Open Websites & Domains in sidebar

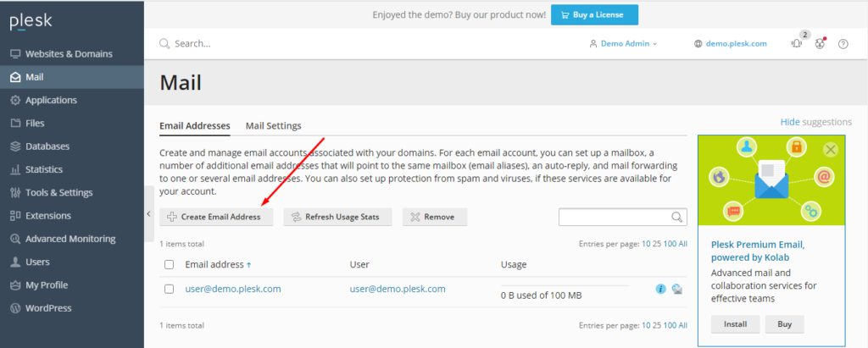pos(72,53)
